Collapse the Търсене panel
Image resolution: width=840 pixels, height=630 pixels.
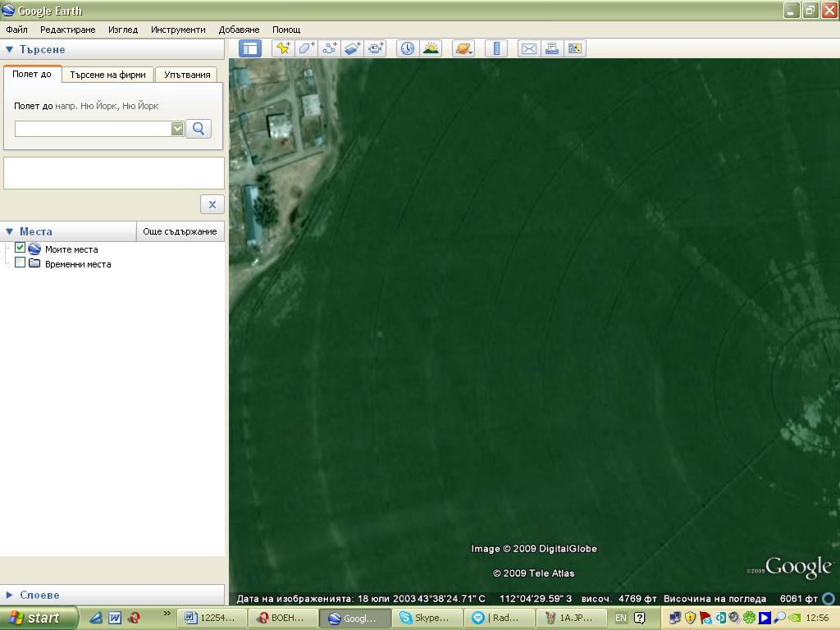click(x=10, y=49)
